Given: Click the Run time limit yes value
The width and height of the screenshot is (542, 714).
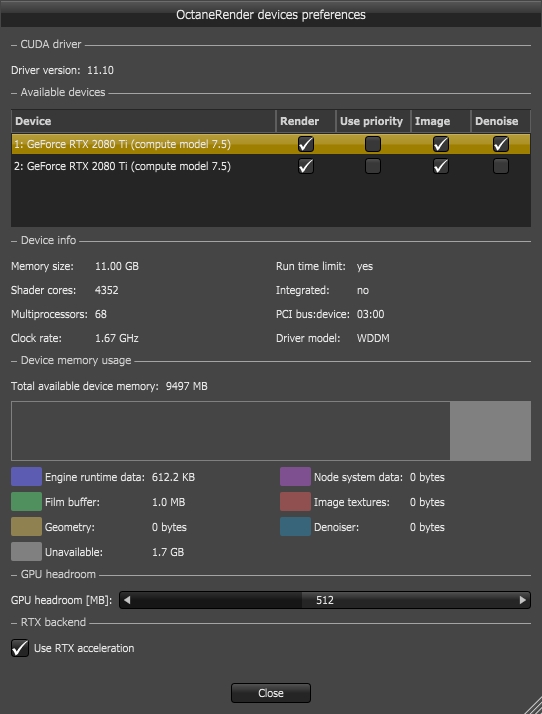Looking at the screenshot, I should [365, 266].
